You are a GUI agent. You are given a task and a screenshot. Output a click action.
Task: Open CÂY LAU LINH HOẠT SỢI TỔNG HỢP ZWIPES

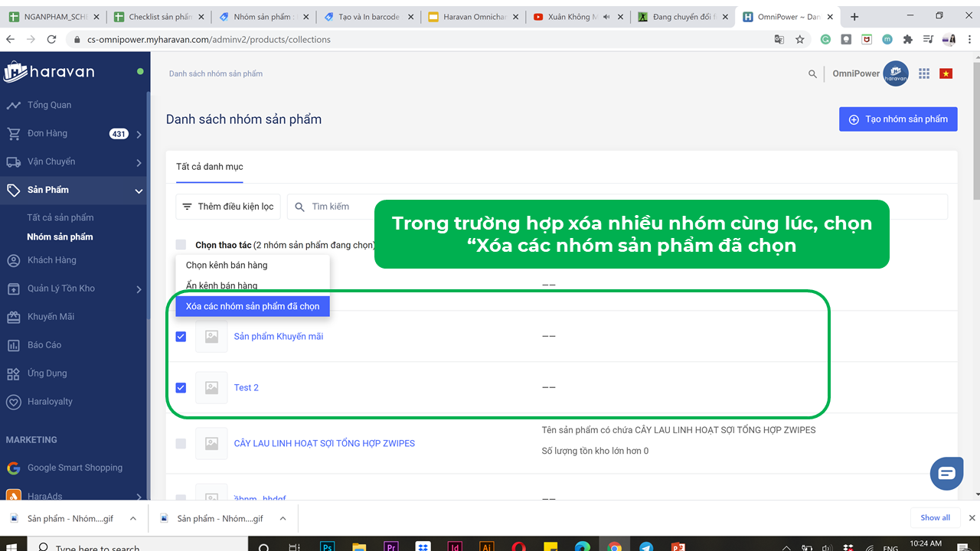pos(325,444)
